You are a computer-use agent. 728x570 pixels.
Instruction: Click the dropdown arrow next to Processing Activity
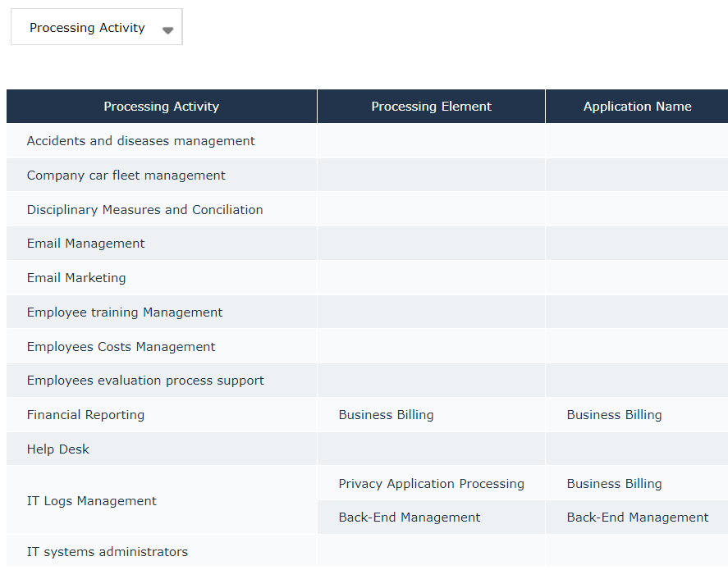click(x=167, y=30)
